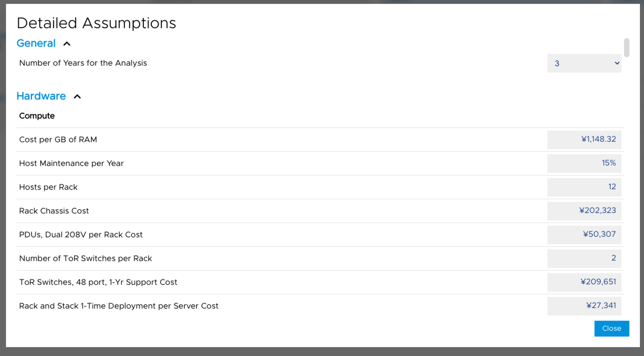This screenshot has height=356, width=644.
Task: Edit the Cost per GB of RAM field
Action: (584, 139)
